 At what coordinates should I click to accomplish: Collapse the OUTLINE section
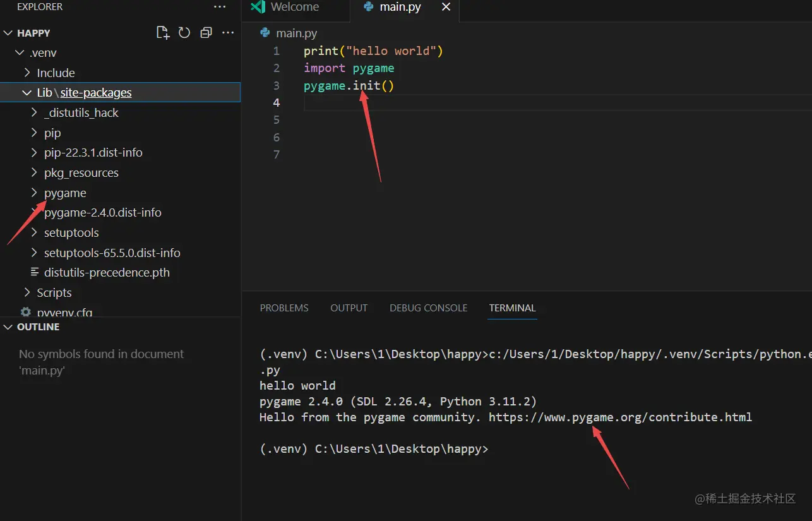coord(8,327)
